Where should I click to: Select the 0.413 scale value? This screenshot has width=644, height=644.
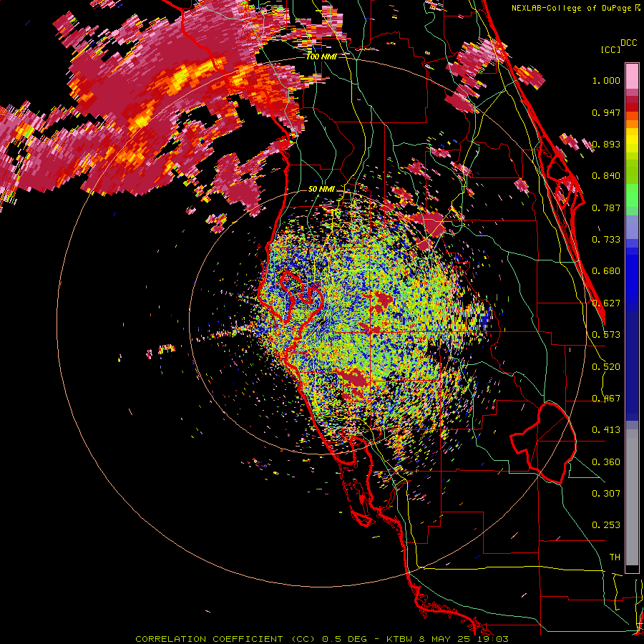(606, 430)
